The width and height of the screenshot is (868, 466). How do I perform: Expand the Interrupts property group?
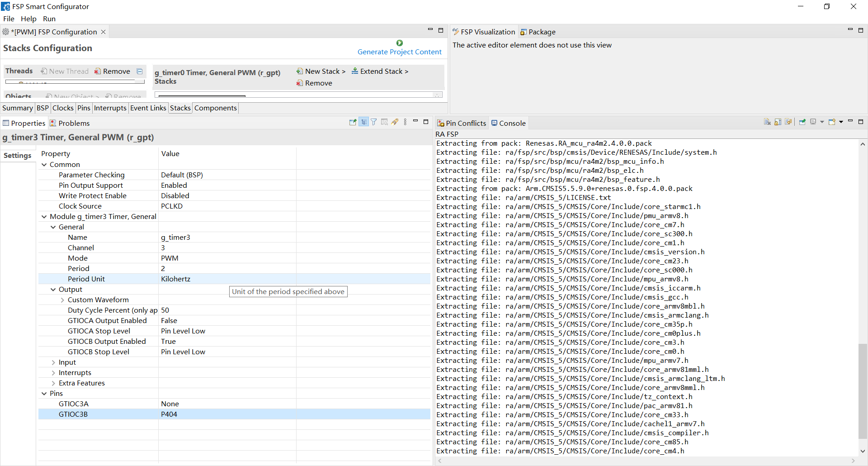(53, 373)
